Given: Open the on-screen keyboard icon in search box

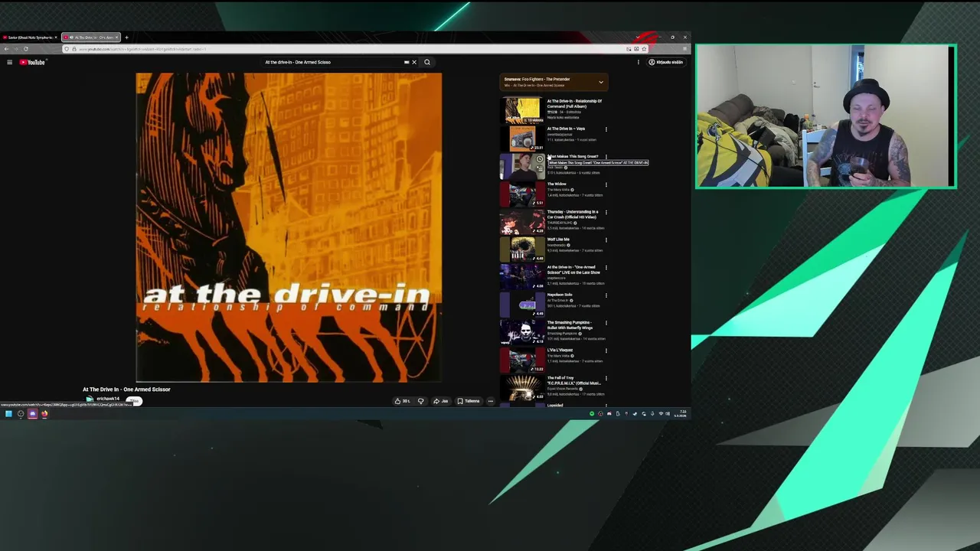Looking at the screenshot, I should 407,62.
